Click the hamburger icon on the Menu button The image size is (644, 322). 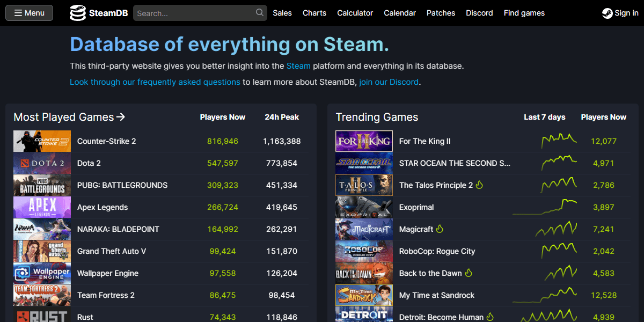(19, 12)
